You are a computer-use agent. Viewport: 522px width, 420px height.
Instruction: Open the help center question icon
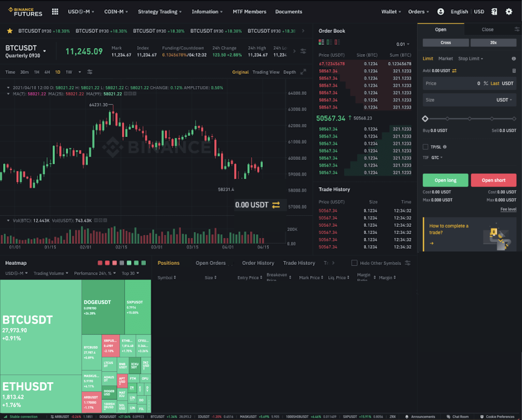pos(494,12)
